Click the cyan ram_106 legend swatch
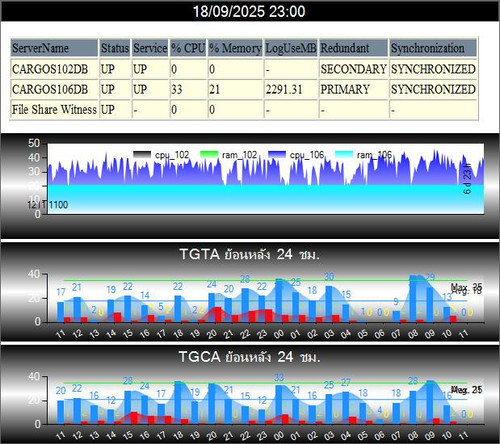The width and height of the screenshot is (500, 444). click(344, 155)
